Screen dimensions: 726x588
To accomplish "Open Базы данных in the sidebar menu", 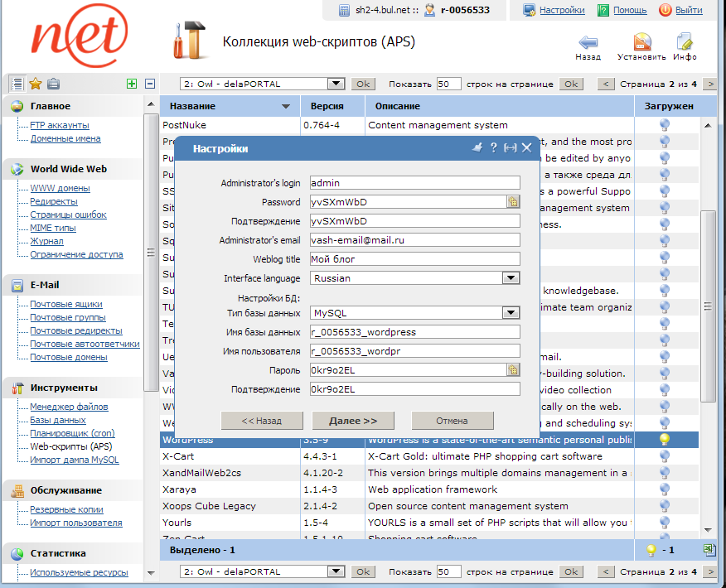I will (58, 420).
